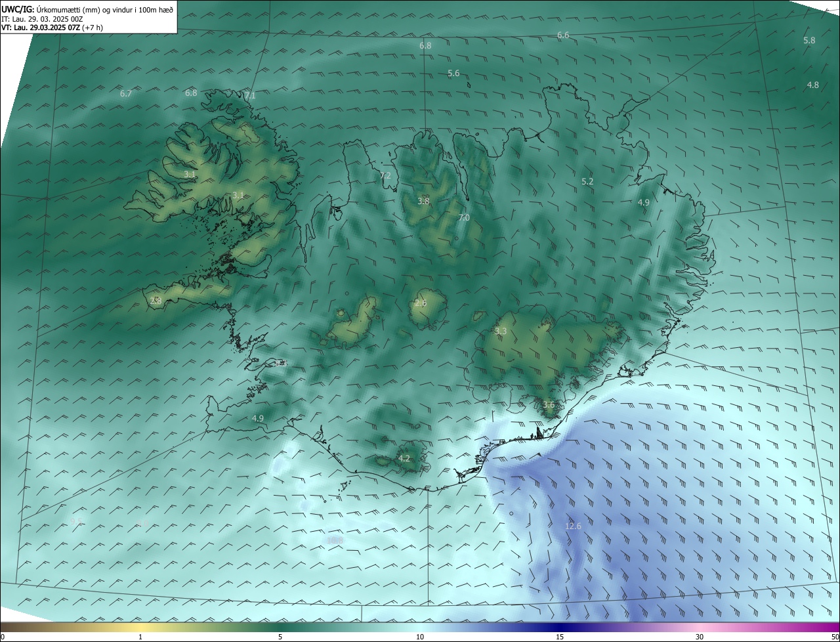This screenshot has height=642, width=840.
Task: Click the 6.8 value just above 5.6
Action: 425,45
